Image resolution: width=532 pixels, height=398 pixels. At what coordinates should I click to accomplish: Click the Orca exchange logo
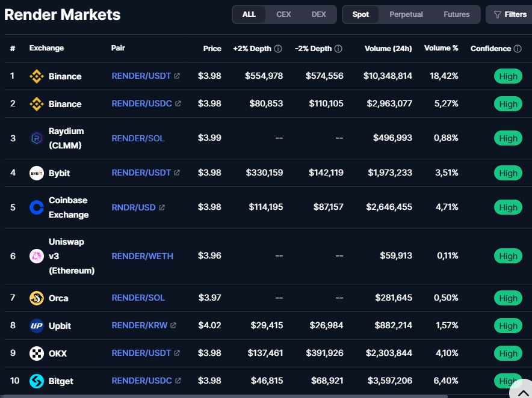(37, 298)
